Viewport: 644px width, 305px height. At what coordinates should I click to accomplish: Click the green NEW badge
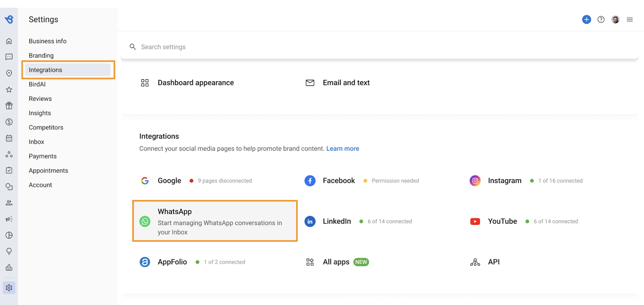pyautogui.click(x=361, y=262)
